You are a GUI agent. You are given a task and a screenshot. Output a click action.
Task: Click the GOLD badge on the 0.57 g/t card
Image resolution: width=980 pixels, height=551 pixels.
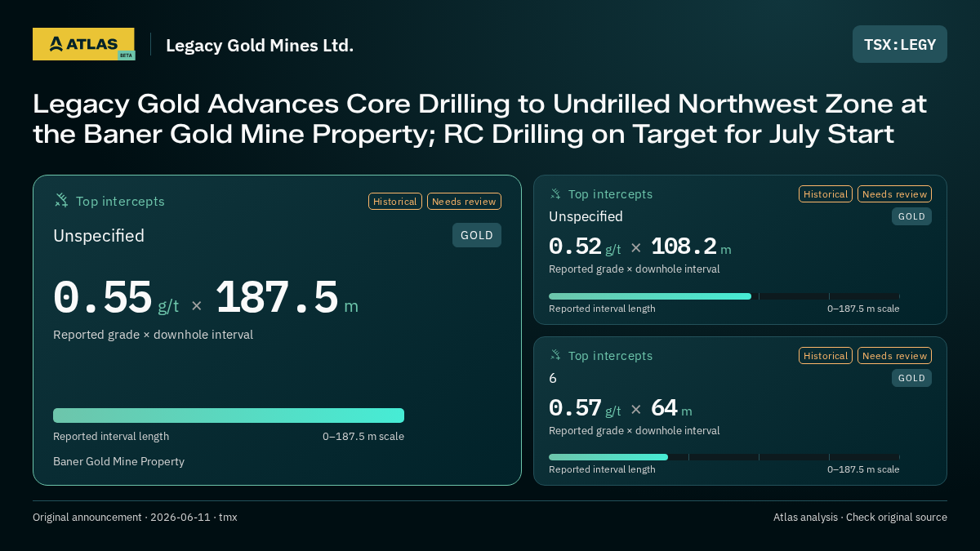pos(911,378)
